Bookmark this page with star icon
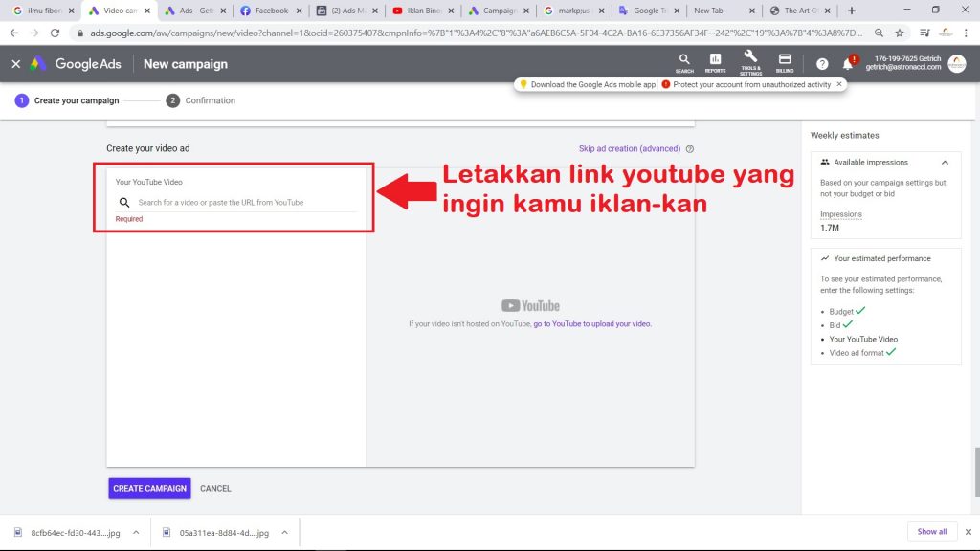980x551 pixels. point(900,33)
